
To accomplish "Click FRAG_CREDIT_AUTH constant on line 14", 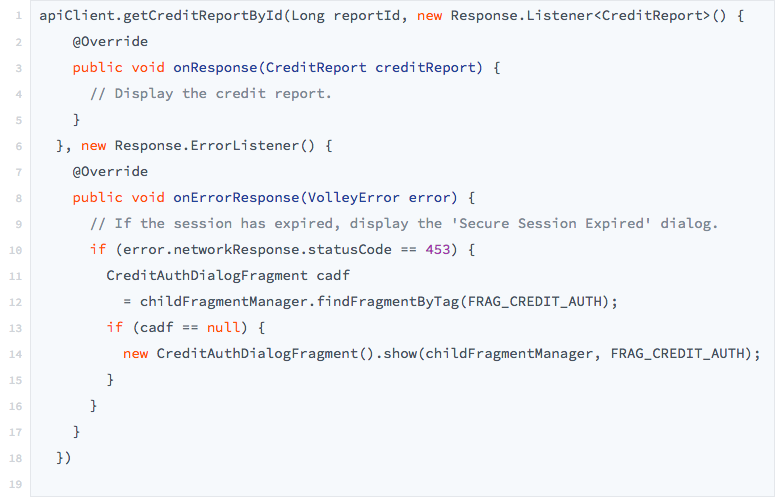I will coord(678,353).
